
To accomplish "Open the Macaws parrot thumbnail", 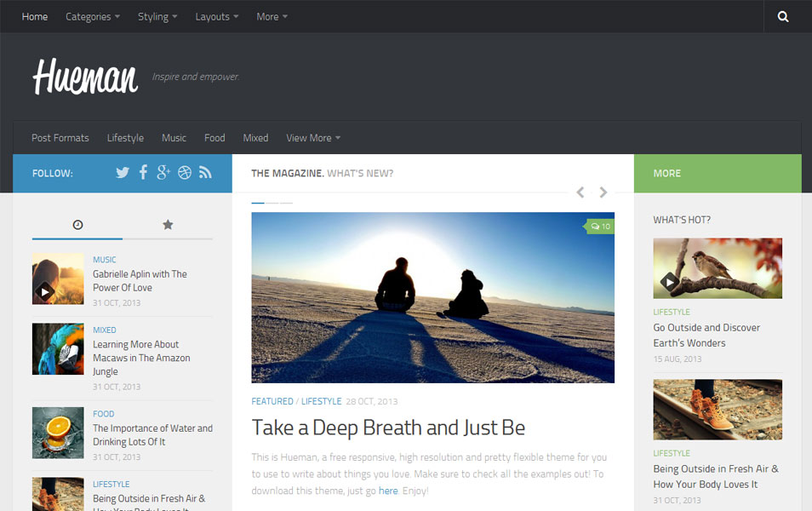I will 58,349.
